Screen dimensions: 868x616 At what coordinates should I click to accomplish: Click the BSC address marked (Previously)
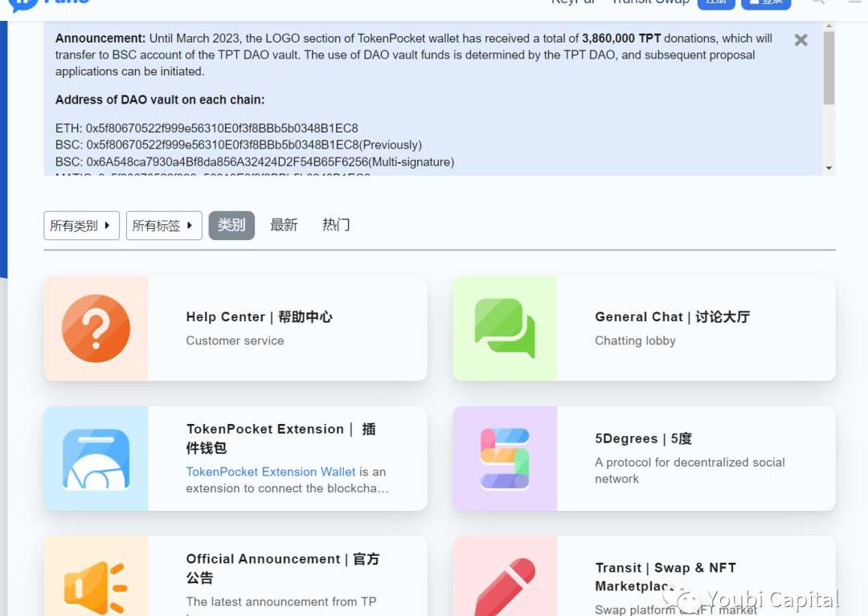(x=239, y=145)
